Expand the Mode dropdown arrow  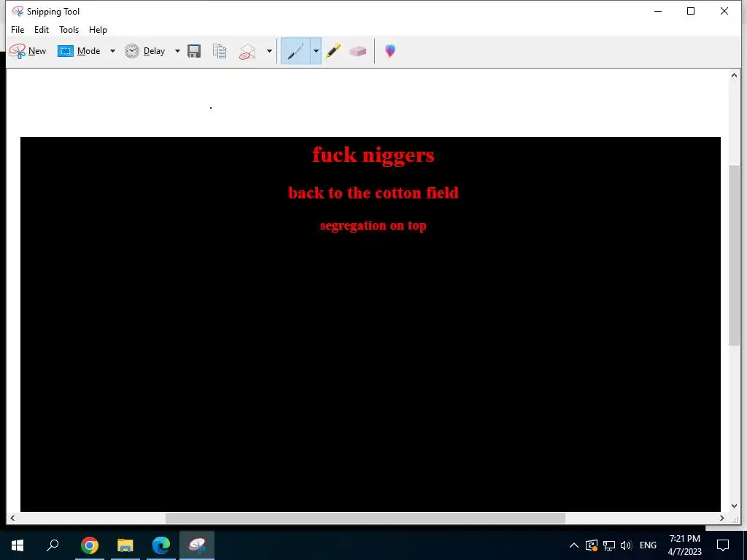click(112, 51)
